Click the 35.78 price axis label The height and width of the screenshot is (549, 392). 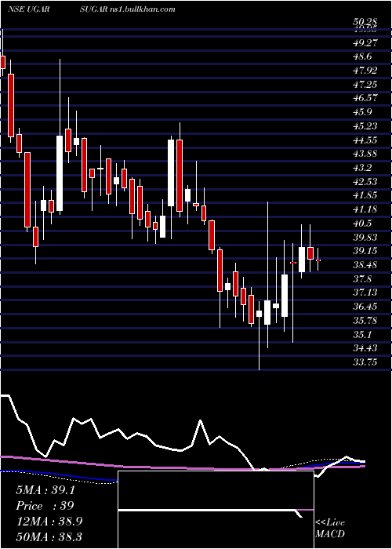coord(366,321)
